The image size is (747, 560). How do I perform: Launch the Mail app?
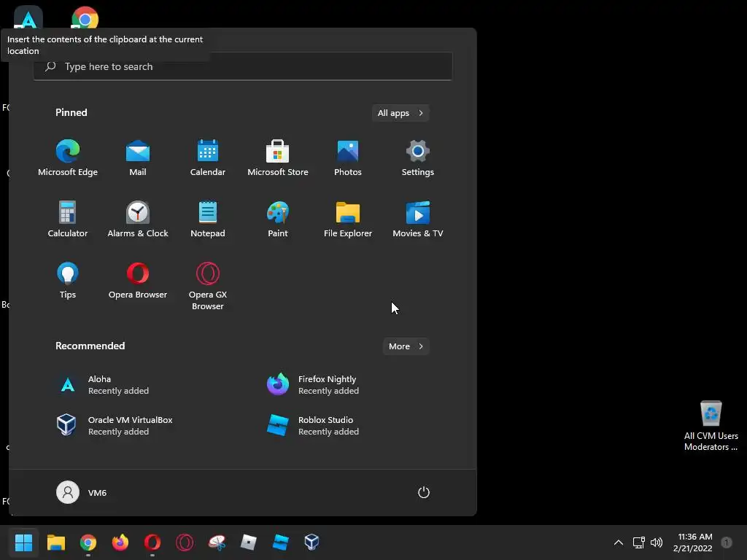(x=138, y=157)
